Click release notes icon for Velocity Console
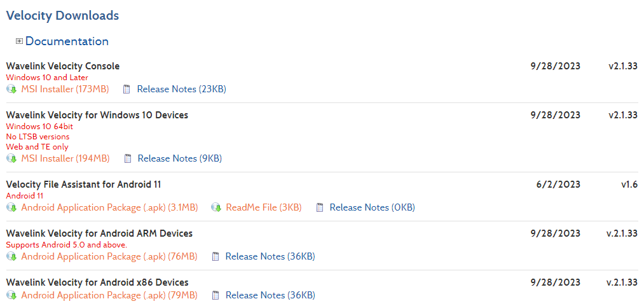Viewport: 644px width, 306px height. point(127,89)
